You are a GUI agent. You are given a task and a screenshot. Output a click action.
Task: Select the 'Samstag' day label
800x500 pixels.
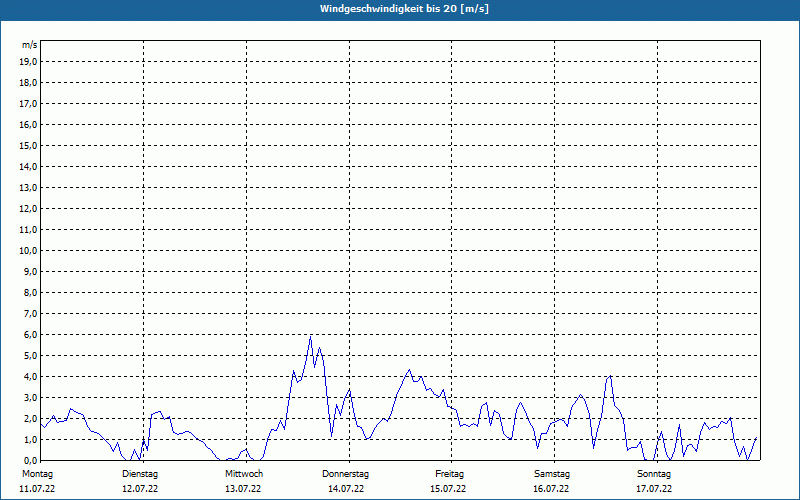(552, 474)
